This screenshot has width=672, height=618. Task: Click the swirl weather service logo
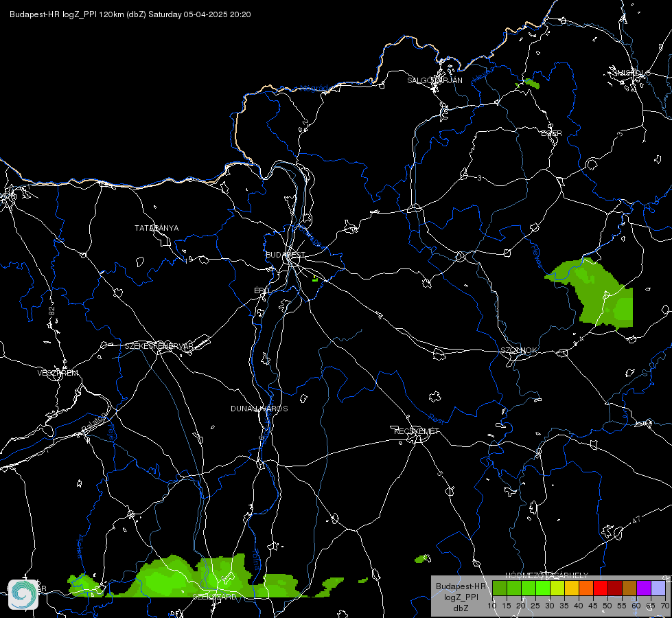[x=23, y=594]
